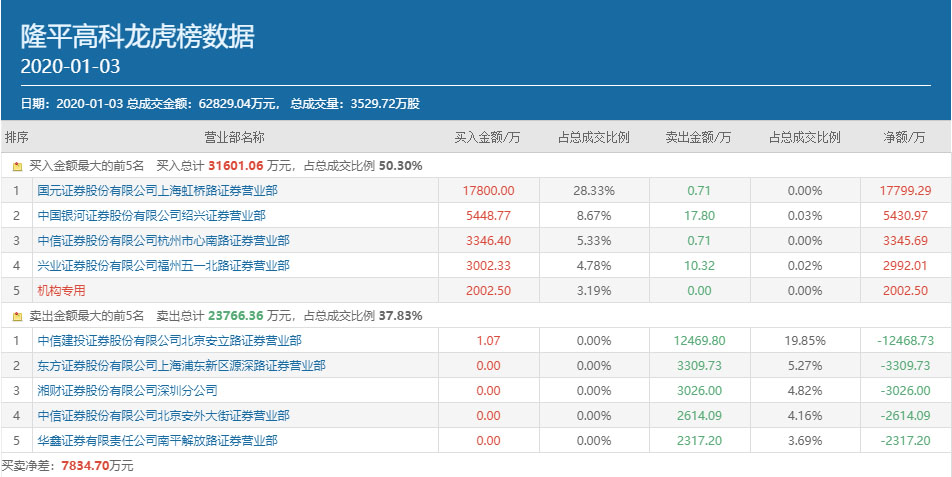Select sell amount 10.32 cell
This screenshot has height=477, width=952.
(x=699, y=265)
